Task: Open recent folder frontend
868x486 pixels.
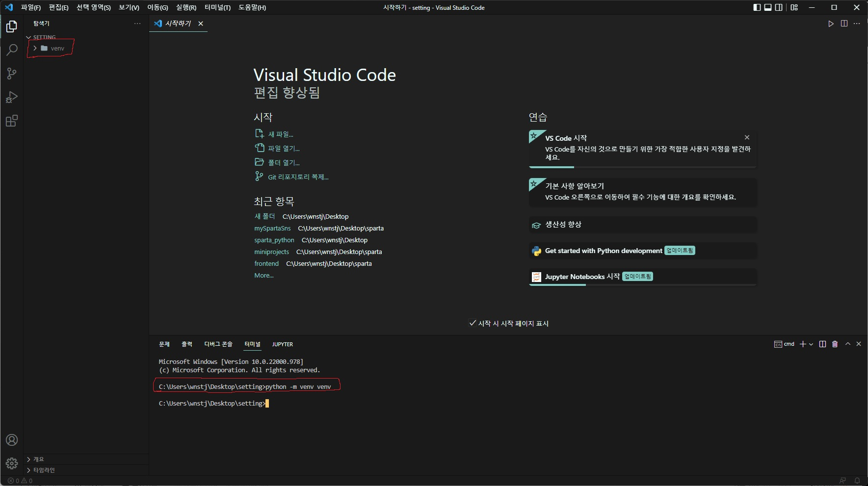Action: [266, 264]
